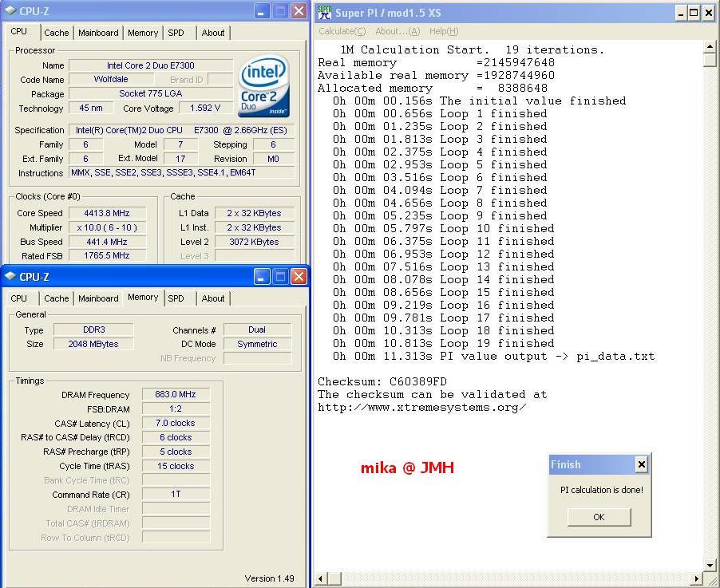Click the CAS# Latency value '7.0 clocks'
The image size is (720, 588).
pyautogui.click(x=176, y=423)
